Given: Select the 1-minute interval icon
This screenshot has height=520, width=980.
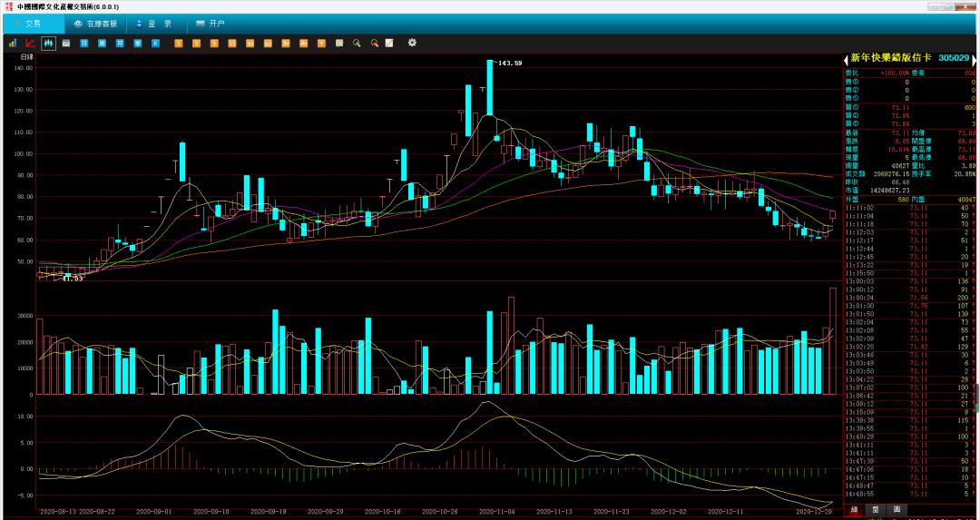Looking at the screenshot, I should coord(178,44).
